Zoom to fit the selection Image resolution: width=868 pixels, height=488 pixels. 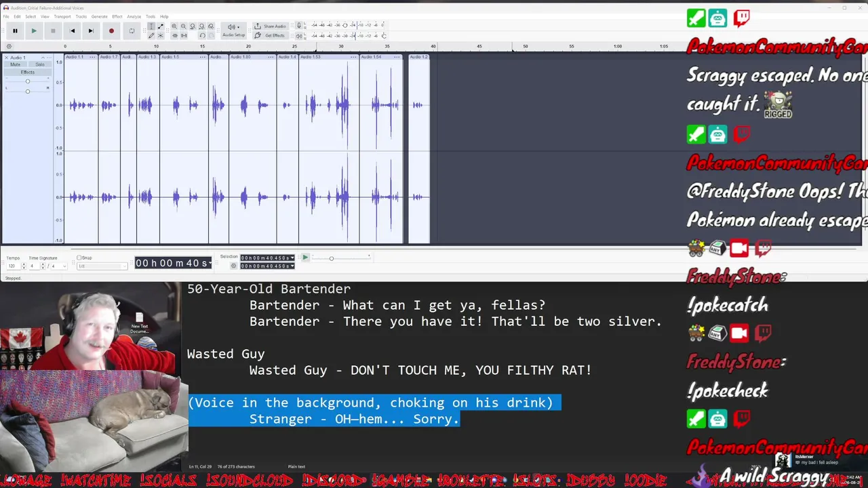coord(193,26)
